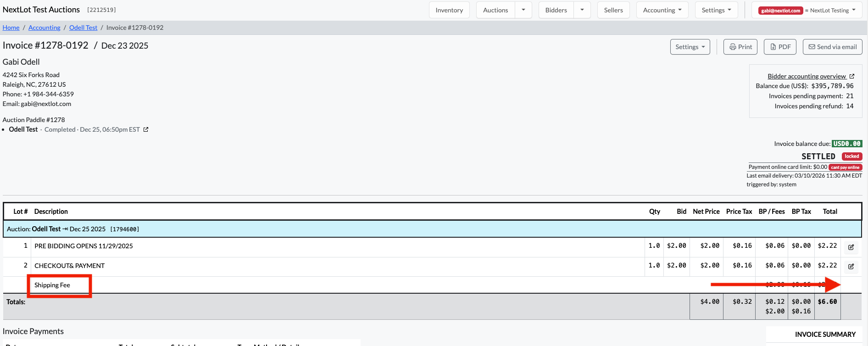
Task: Click Last email delivery timestamp text
Action: coord(804,176)
